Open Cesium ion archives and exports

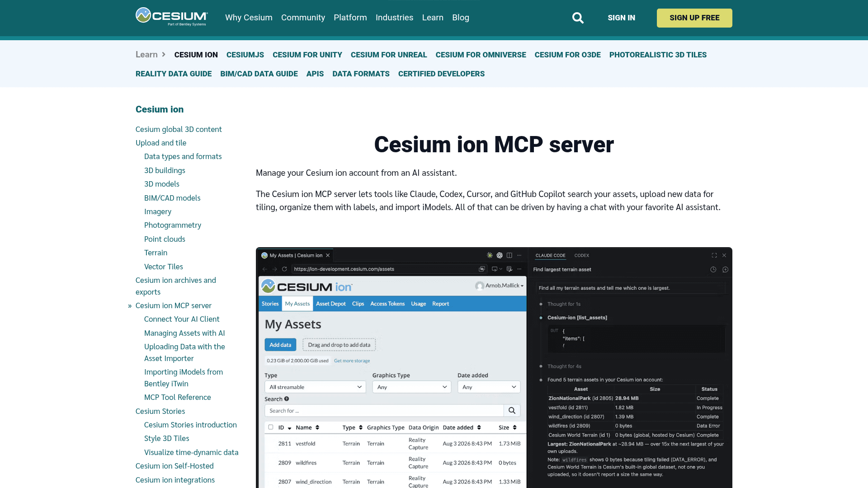[176, 286]
